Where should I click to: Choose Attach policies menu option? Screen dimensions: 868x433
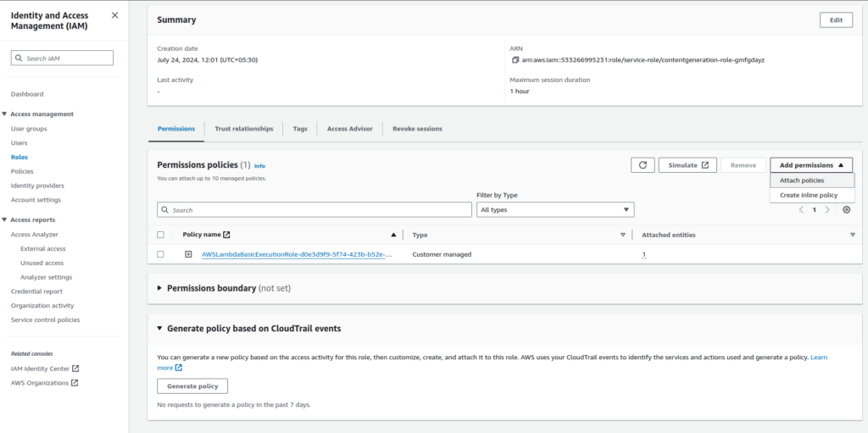click(812, 180)
